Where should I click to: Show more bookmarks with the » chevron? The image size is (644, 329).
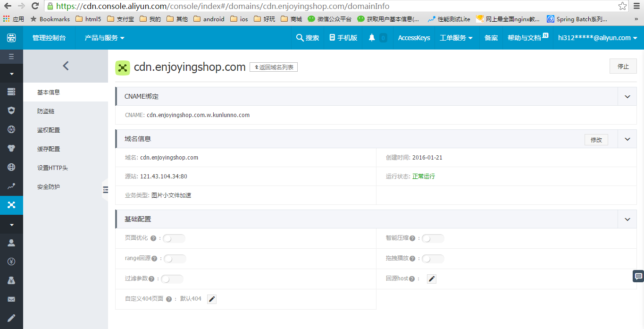(636, 19)
